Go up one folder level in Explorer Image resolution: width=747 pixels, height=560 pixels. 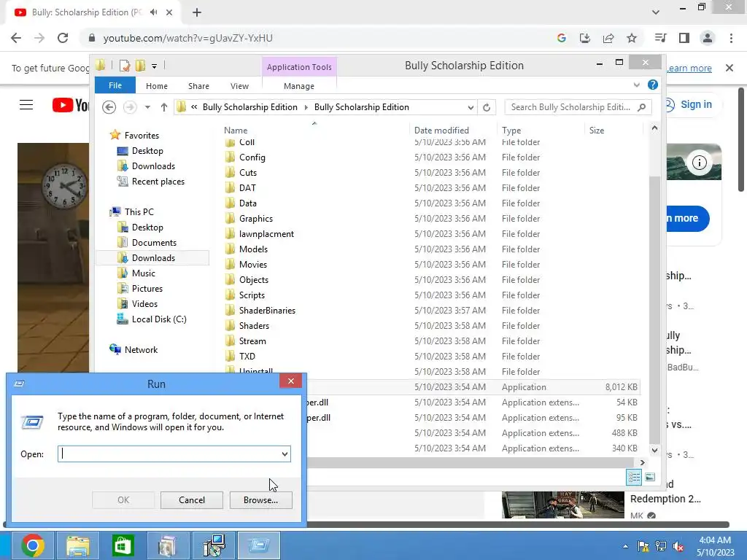click(164, 107)
